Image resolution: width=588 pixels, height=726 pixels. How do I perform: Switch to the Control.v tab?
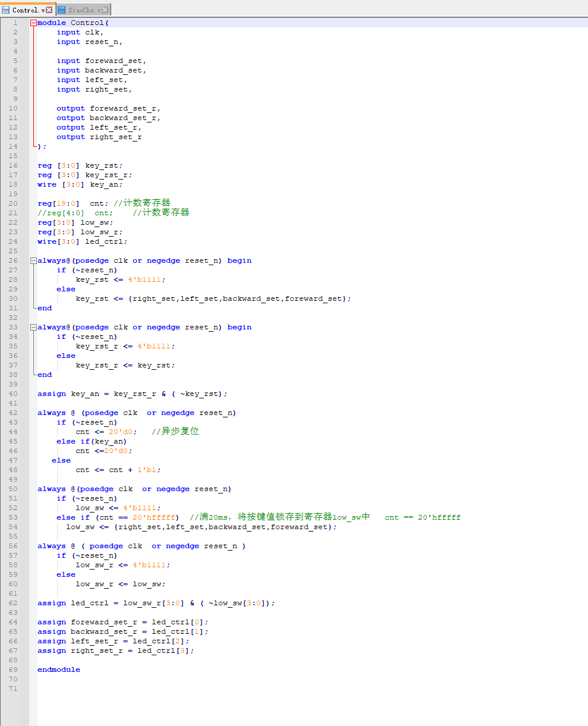click(27, 10)
